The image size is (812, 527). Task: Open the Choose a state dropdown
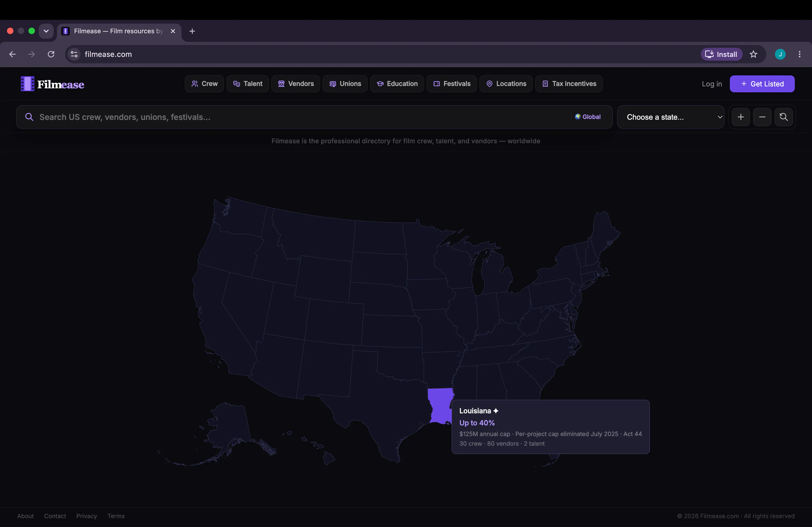[670, 117]
